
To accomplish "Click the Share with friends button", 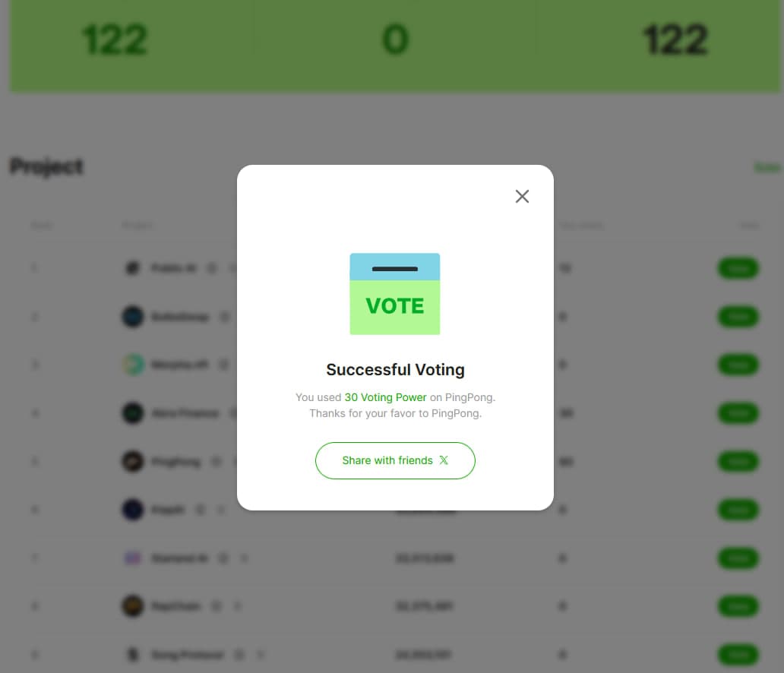I will tap(395, 460).
